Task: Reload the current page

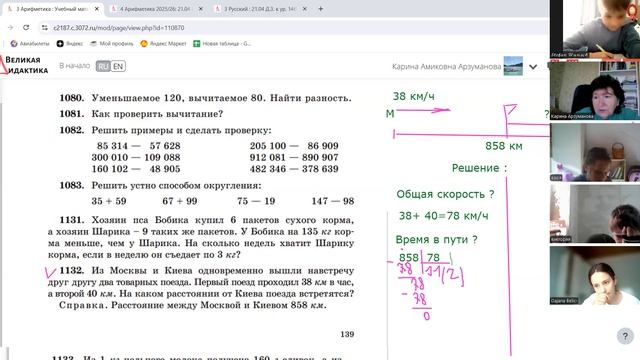Action: click(26, 27)
